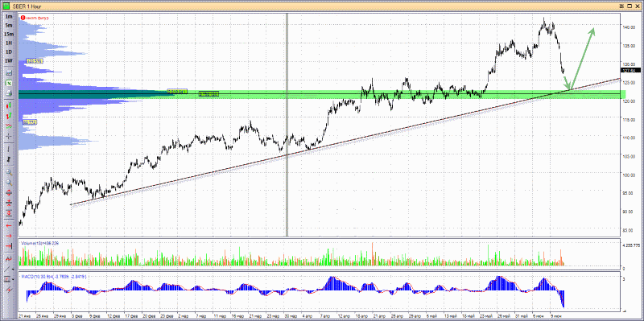Screen dimensions: 644x321
Task: Switch chart to 5m timeframe
Action: coord(9,26)
